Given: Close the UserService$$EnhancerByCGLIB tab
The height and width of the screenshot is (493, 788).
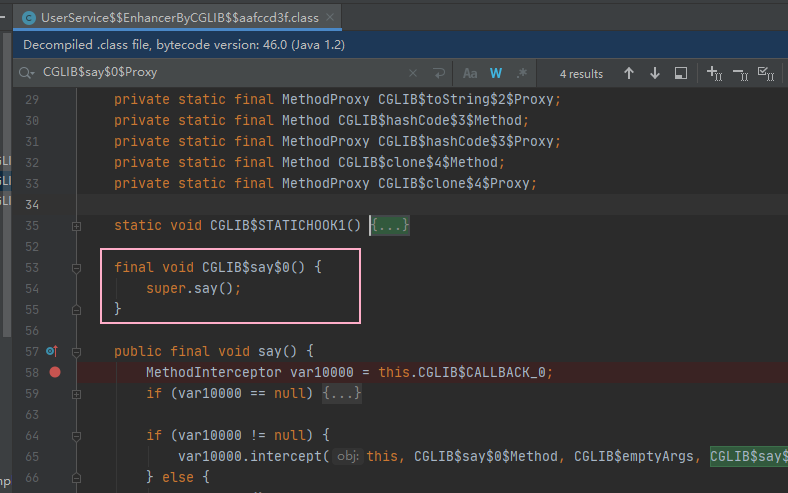Looking at the screenshot, I should pos(330,17).
